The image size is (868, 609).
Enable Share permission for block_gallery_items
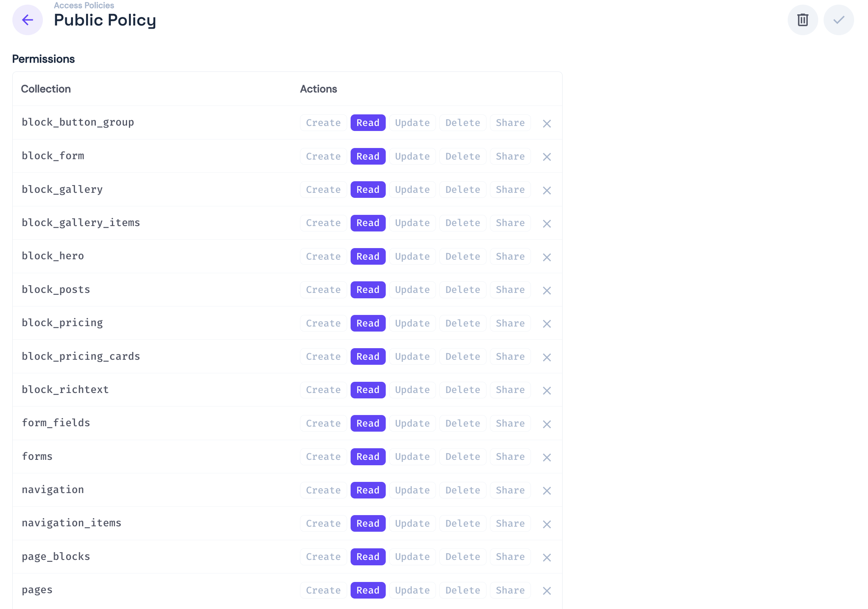(x=510, y=223)
